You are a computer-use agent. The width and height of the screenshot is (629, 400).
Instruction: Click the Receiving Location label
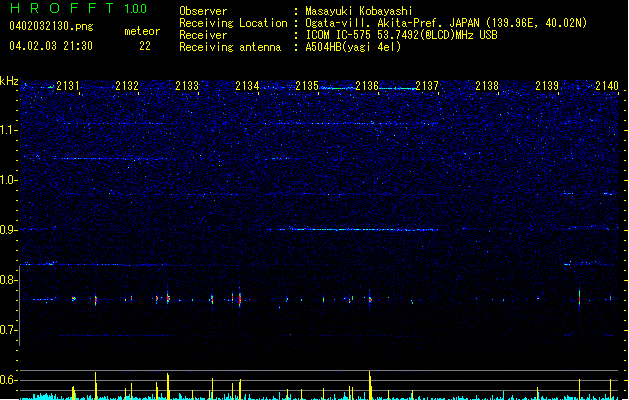233,23
